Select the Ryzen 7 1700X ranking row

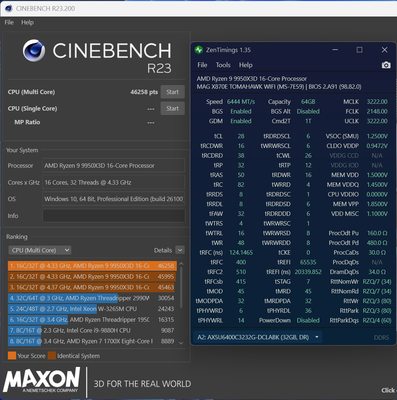pos(92,341)
